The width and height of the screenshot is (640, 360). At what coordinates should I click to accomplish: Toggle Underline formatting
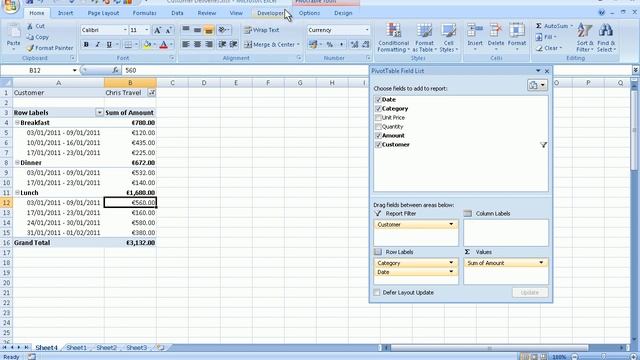[x=109, y=44]
